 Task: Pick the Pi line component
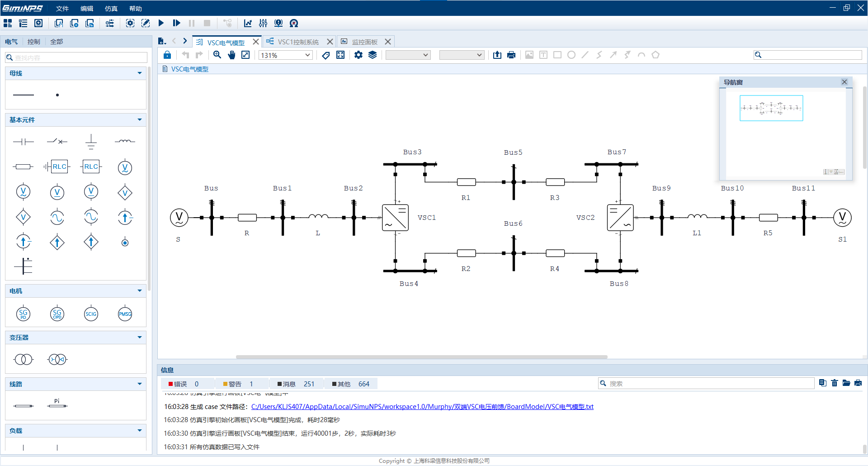pos(57,404)
